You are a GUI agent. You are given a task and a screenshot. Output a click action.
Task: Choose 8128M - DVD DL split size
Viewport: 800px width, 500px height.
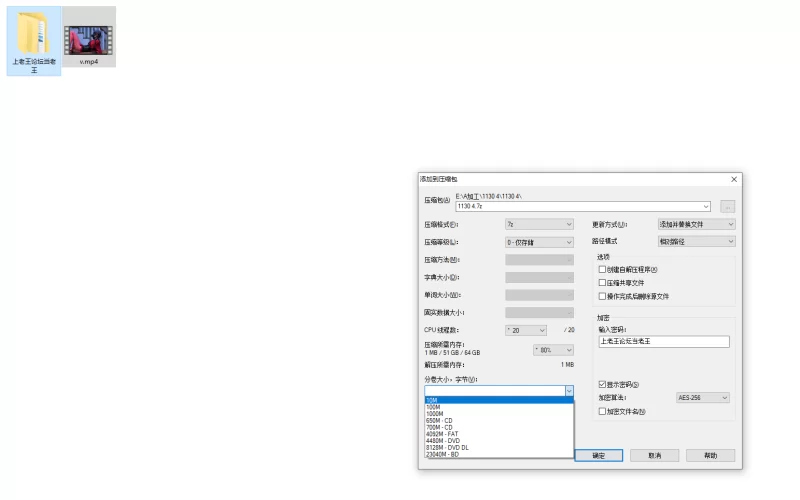pos(499,447)
